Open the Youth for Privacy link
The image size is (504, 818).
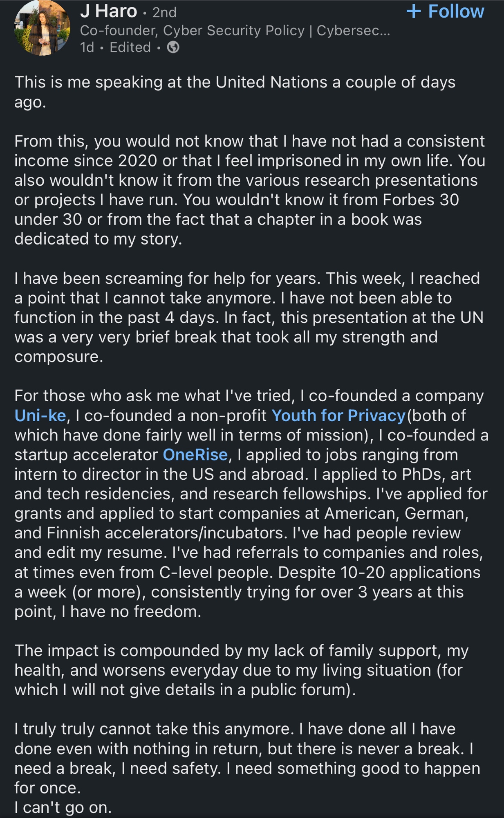[x=338, y=416]
